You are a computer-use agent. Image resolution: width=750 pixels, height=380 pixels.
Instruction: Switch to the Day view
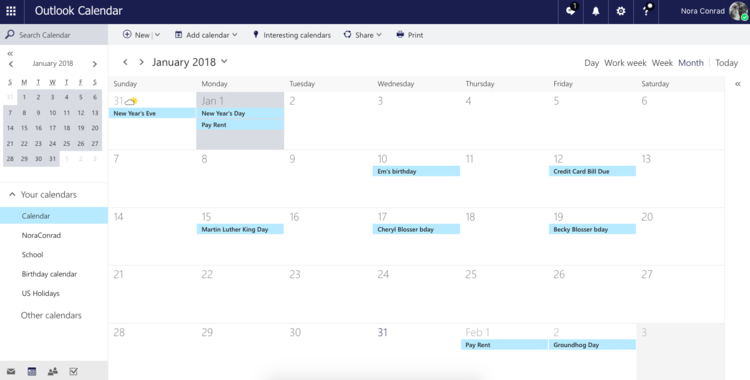tap(591, 63)
